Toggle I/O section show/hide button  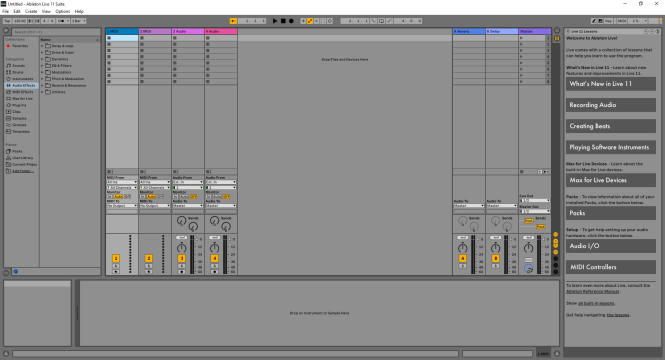click(556, 234)
